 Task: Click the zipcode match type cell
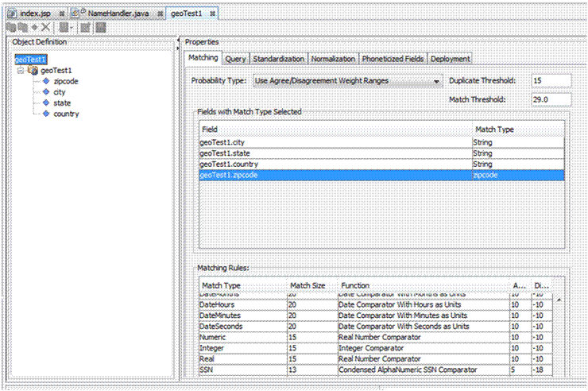(x=518, y=175)
